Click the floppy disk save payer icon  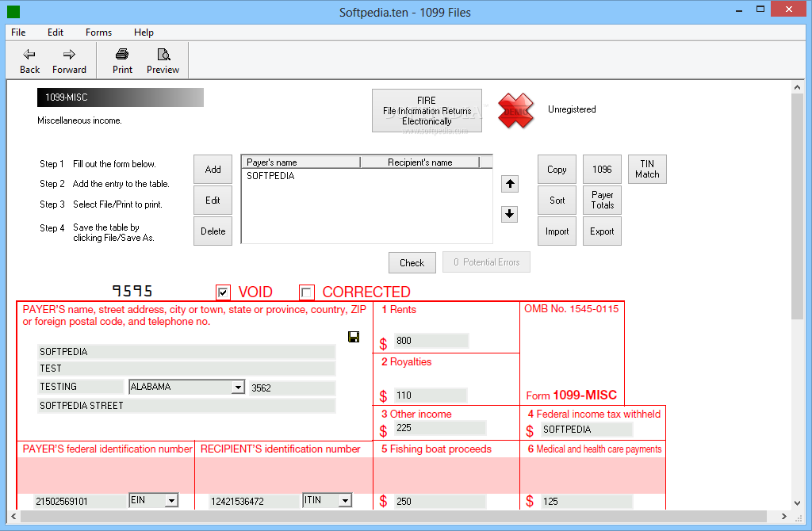pyautogui.click(x=354, y=337)
